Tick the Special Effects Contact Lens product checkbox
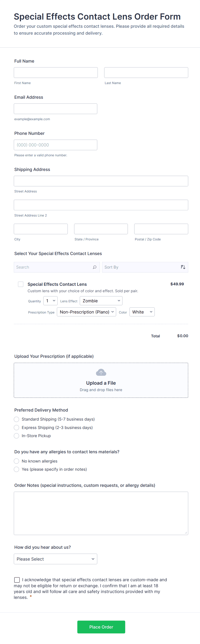Viewport: 200px width, 644px height. 21,284
